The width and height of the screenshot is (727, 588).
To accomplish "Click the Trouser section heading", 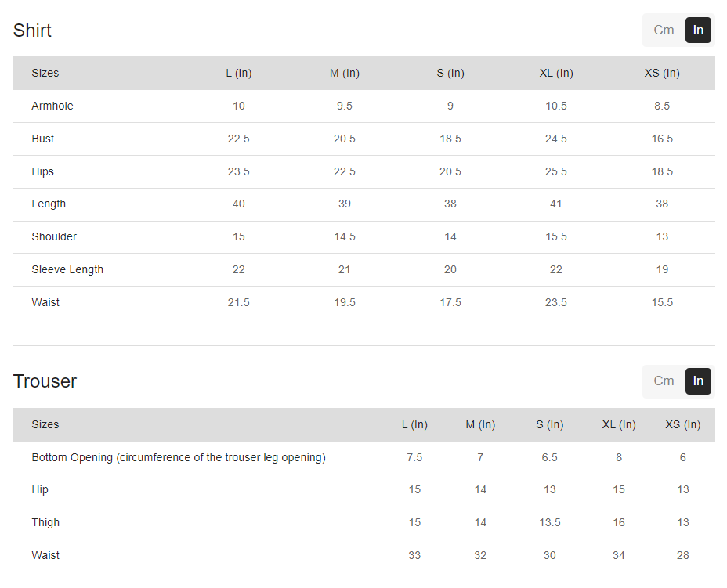I will click(x=45, y=381).
